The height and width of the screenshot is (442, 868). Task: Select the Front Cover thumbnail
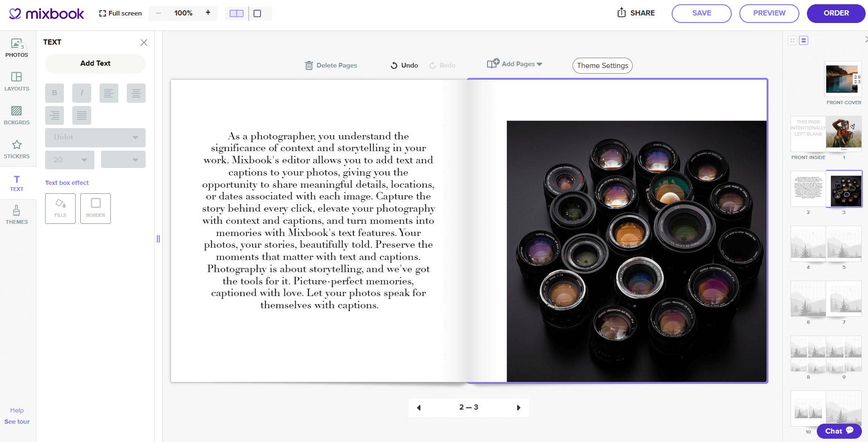pos(843,78)
